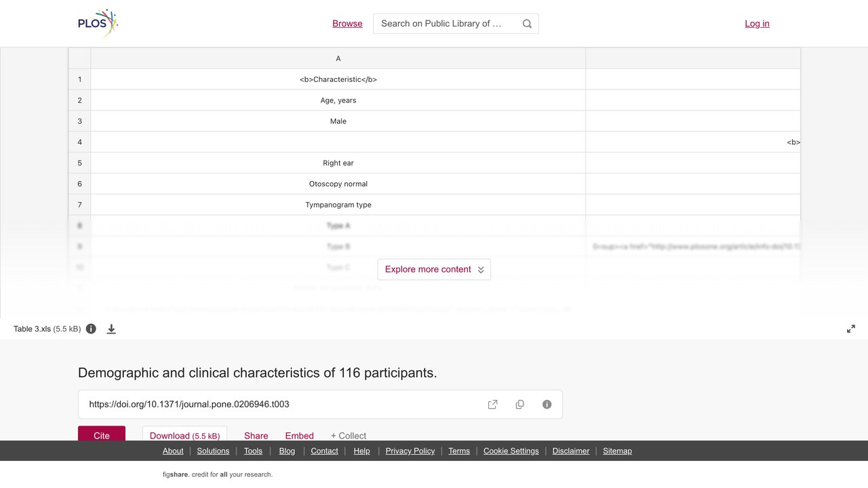Screen dimensions: 868x488
Task: Select the 'Male' cell
Action: [338, 121]
